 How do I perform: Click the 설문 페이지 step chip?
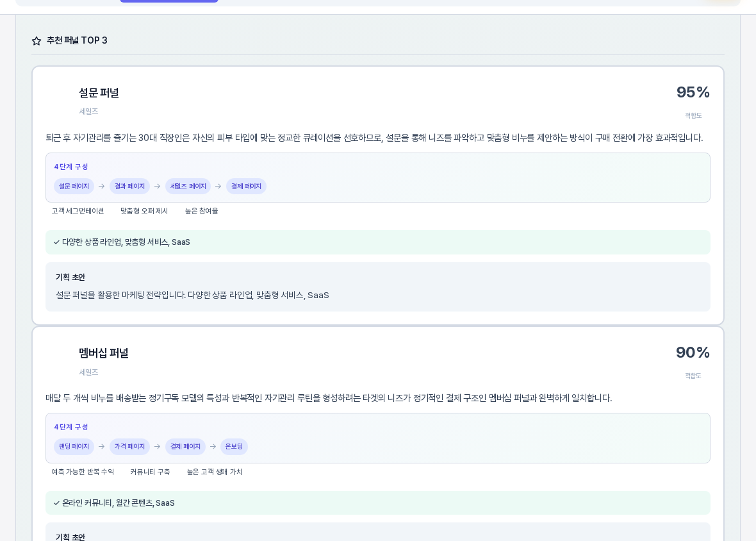tap(74, 186)
